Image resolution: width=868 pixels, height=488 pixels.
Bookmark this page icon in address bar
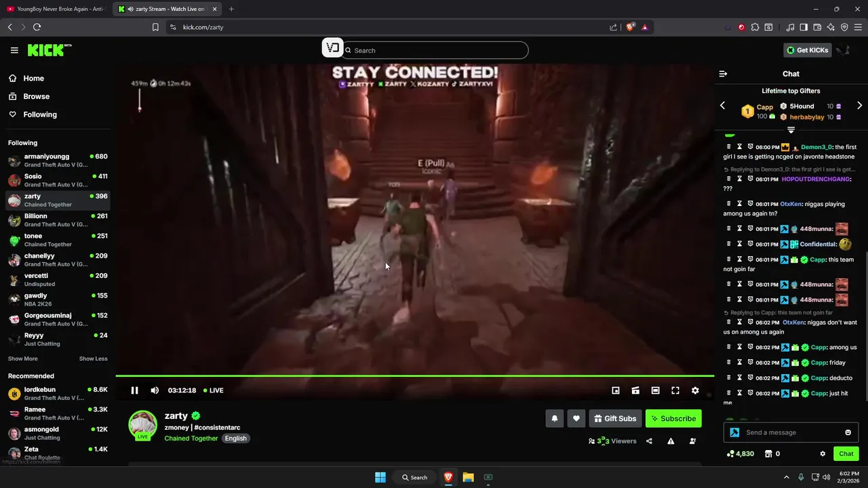point(155,27)
